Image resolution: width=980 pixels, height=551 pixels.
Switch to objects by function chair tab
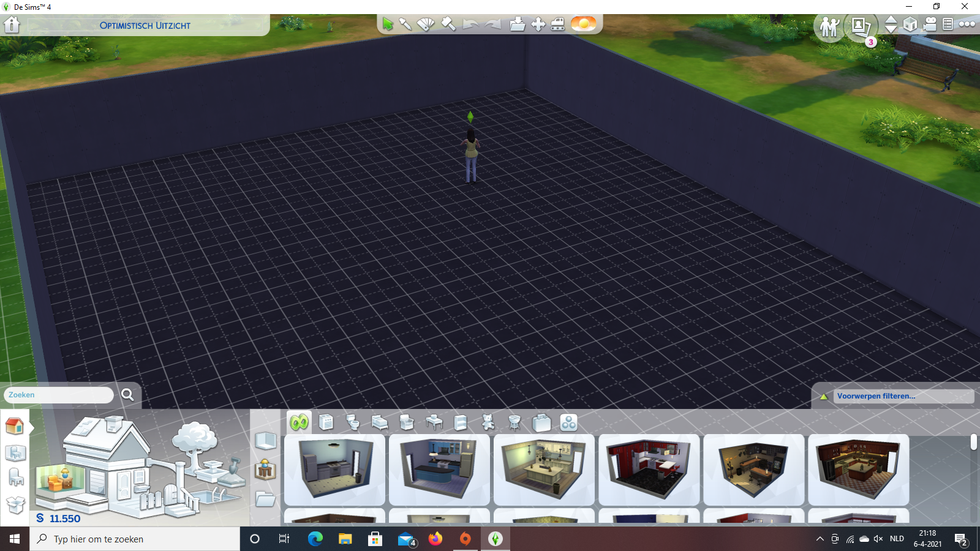click(15, 478)
